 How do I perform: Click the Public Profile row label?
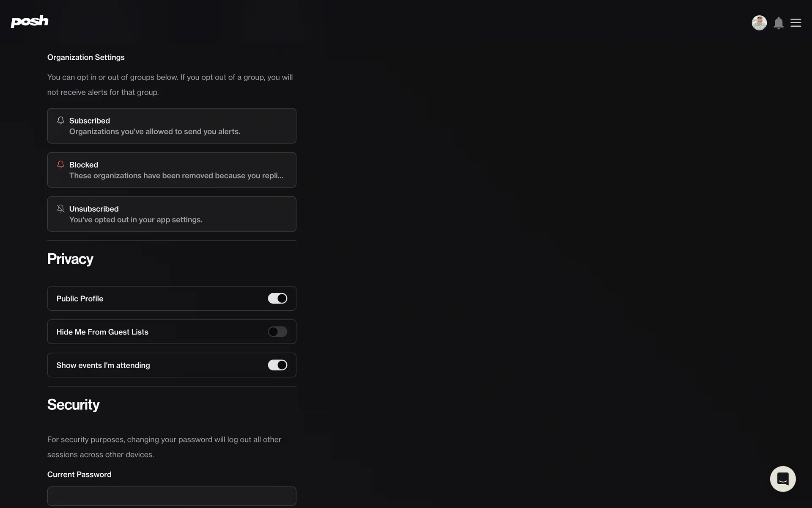[x=80, y=299]
